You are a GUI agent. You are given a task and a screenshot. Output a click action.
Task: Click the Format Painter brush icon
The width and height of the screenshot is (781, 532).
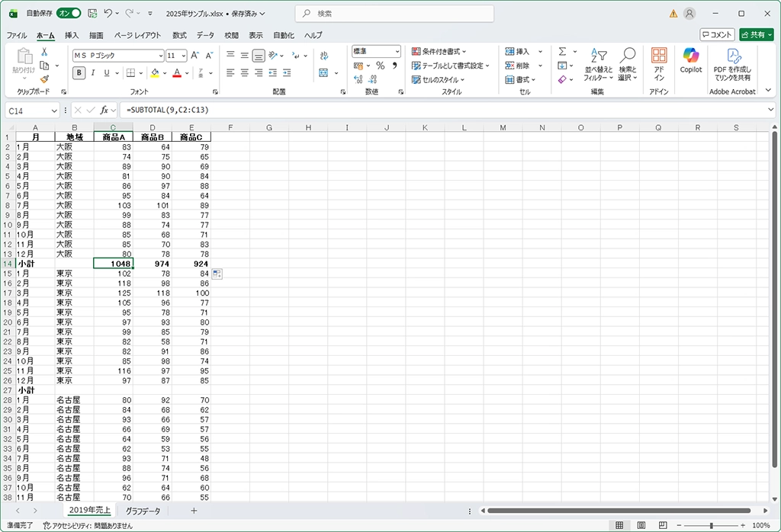[44, 79]
